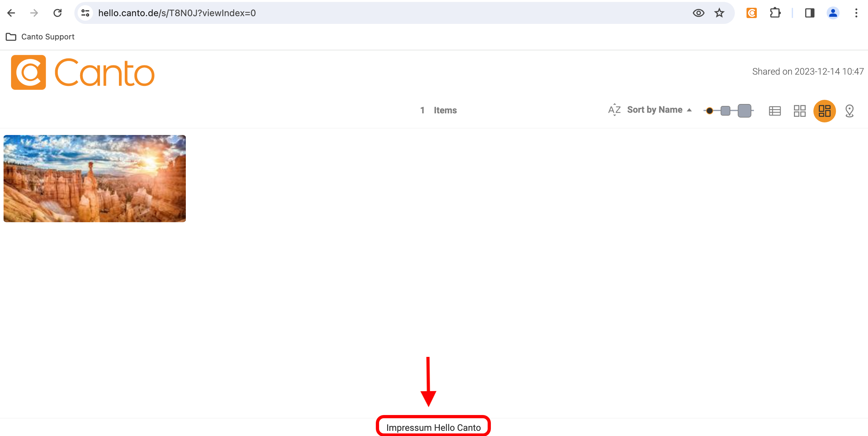Open the Canto browser extension
Viewport: 868px width, 436px height.
click(751, 13)
